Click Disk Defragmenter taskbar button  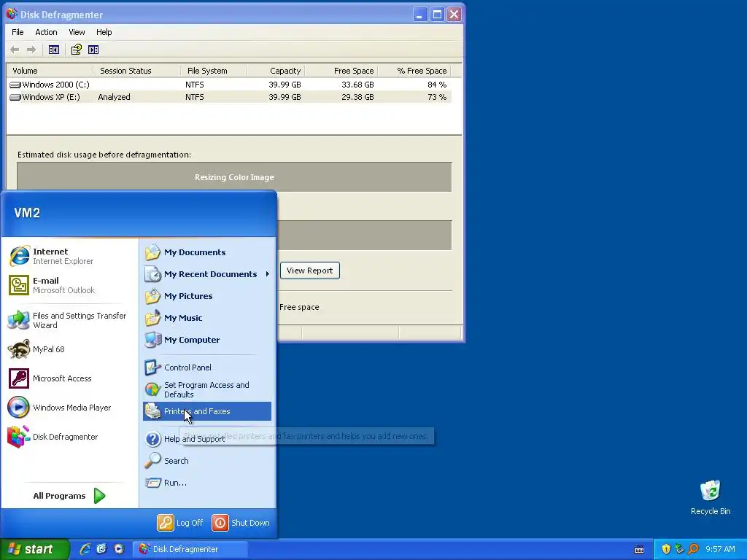(190, 549)
